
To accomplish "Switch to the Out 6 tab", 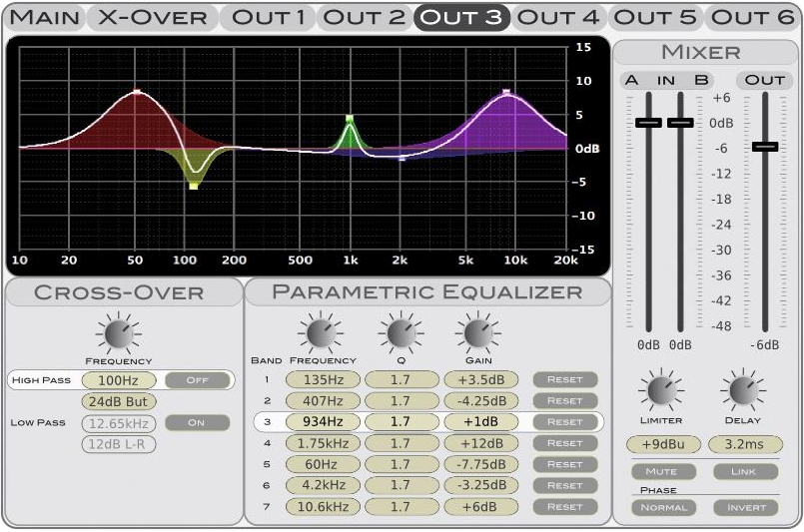I will (752, 17).
